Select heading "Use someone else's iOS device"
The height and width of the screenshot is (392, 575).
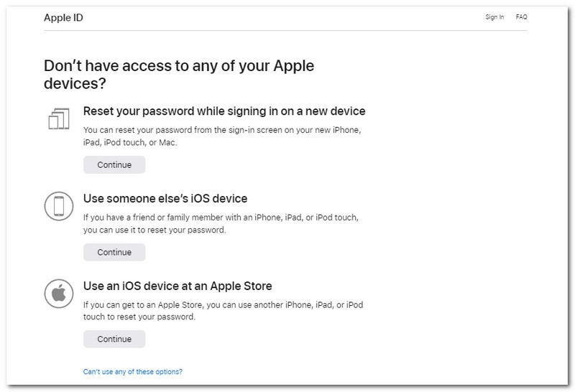tap(165, 199)
